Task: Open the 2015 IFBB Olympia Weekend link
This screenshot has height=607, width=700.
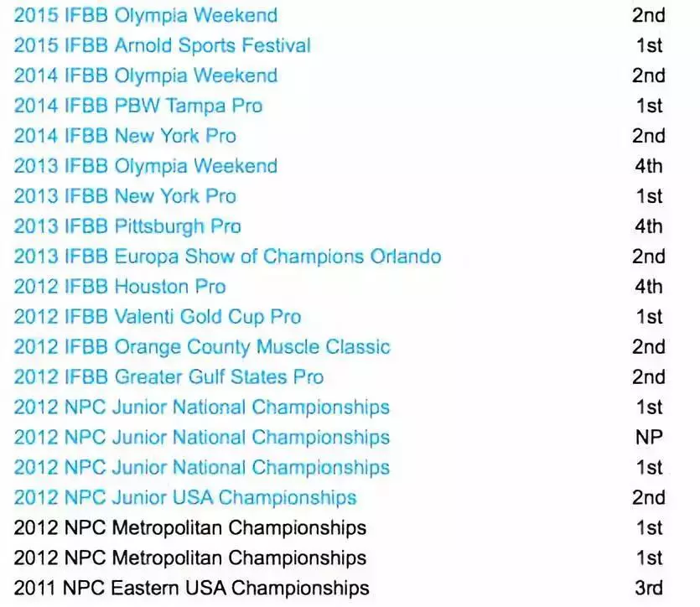Action: click(145, 15)
